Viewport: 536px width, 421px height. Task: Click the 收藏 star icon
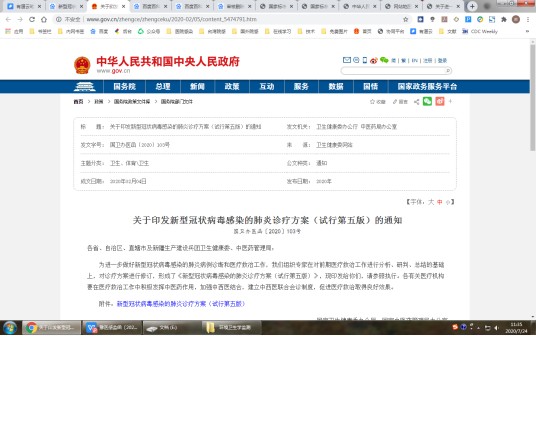tap(372, 101)
